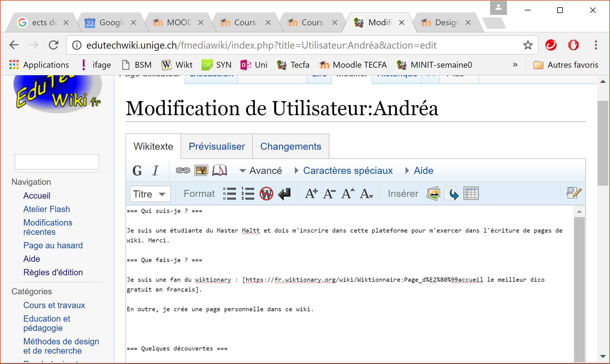The width and height of the screenshot is (610, 364).
Task: Open the Titre heading dropdown
Action: [x=150, y=194]
